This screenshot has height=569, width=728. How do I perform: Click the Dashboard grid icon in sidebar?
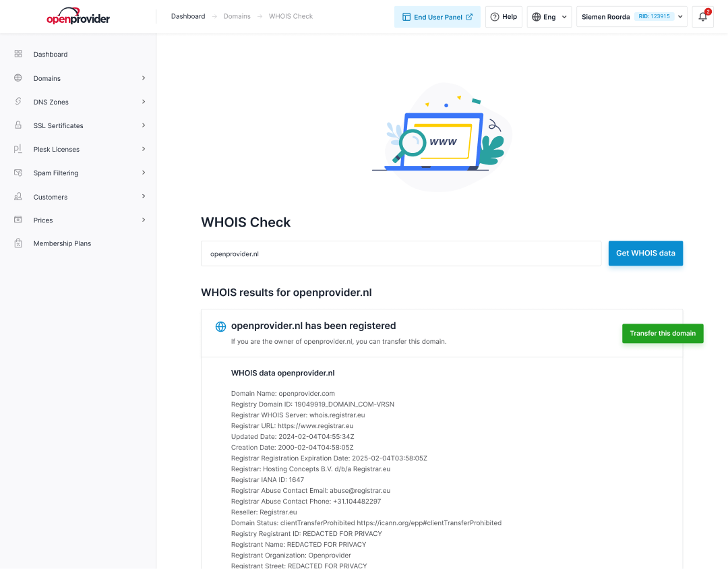18,54
